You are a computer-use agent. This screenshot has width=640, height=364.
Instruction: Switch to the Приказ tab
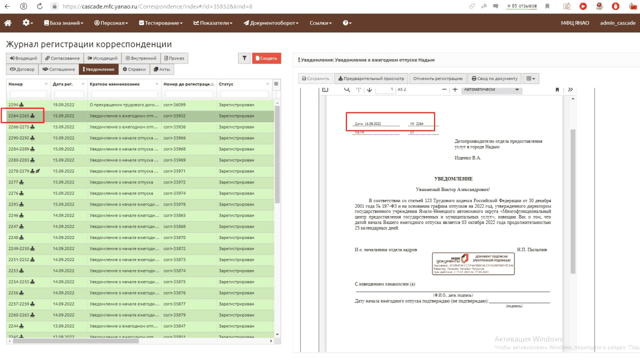point(174,58)
